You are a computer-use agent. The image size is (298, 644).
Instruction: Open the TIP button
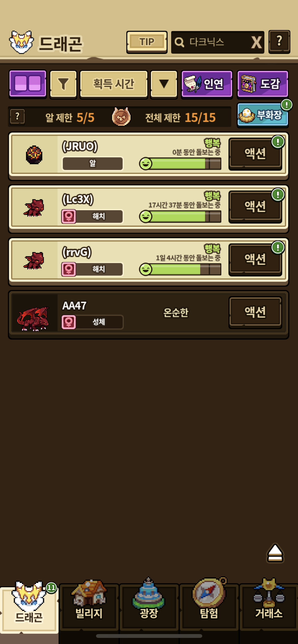pyautogui.click(x=147, y=42)
